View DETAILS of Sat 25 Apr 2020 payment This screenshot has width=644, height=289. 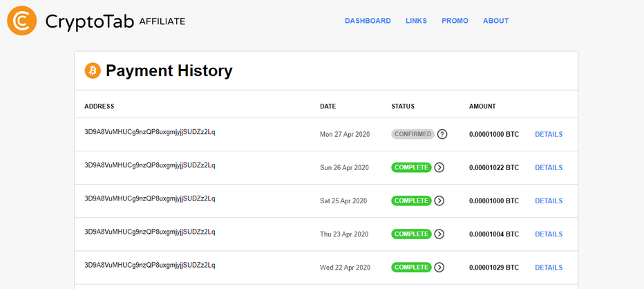click(549, 201)
